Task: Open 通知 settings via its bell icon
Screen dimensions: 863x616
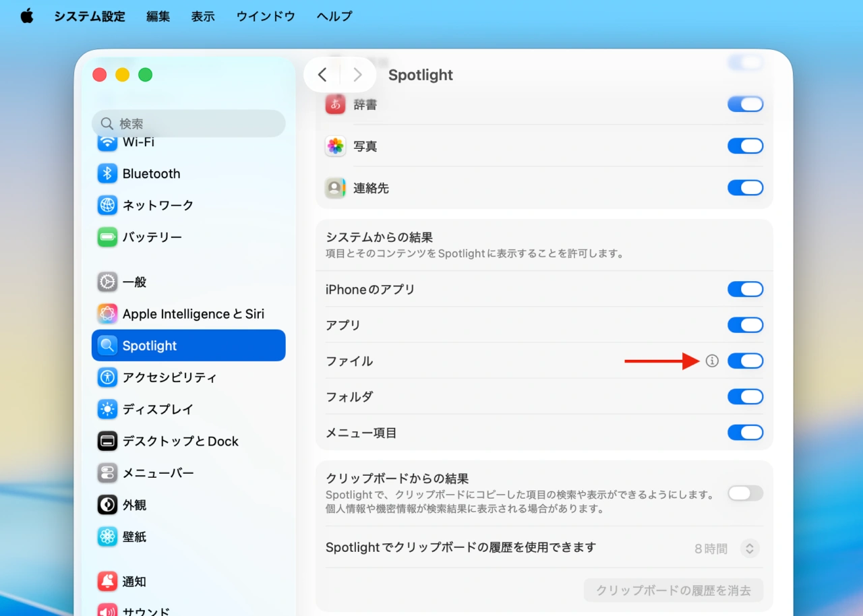Action: tap(108, 581)
